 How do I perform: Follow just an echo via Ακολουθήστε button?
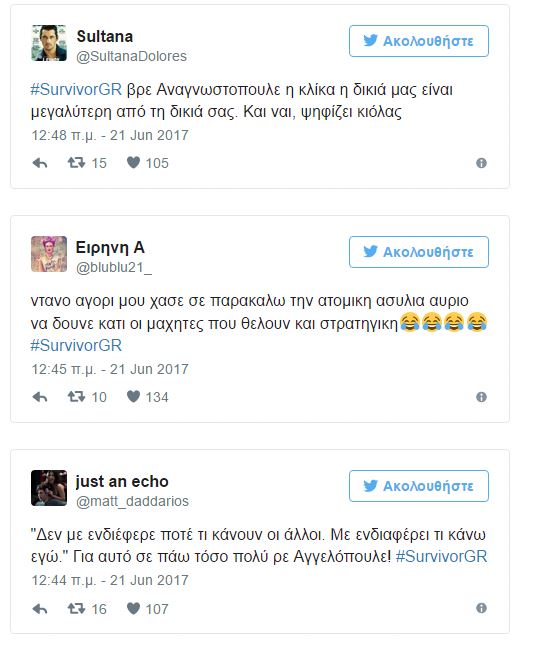(419, 486)
